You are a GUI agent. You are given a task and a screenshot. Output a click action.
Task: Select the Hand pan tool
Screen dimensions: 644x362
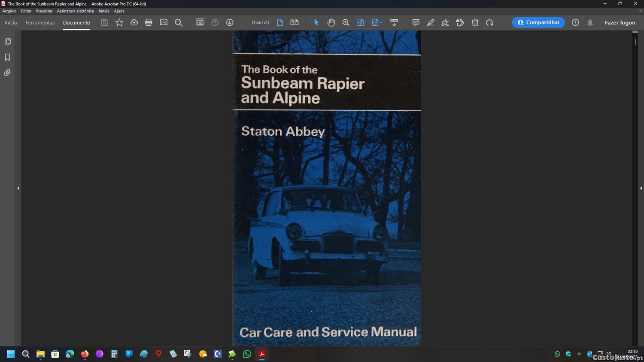(331, 23)
